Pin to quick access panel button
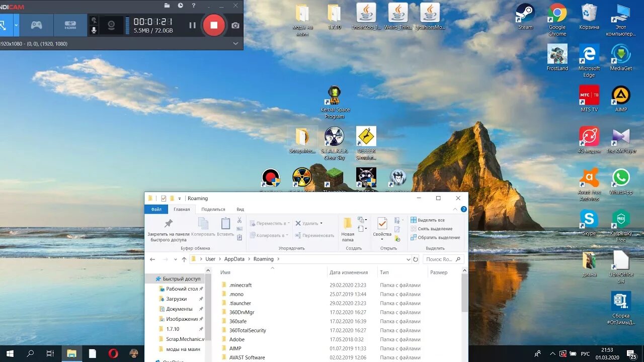This screenshot has width=644, height=362. [x=169, y=230]
